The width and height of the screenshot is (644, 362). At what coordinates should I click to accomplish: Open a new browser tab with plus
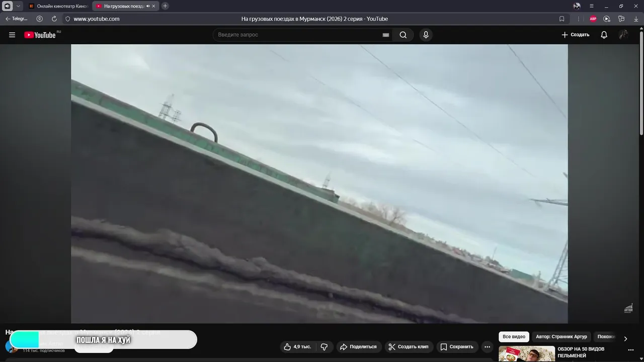(165, 6)
